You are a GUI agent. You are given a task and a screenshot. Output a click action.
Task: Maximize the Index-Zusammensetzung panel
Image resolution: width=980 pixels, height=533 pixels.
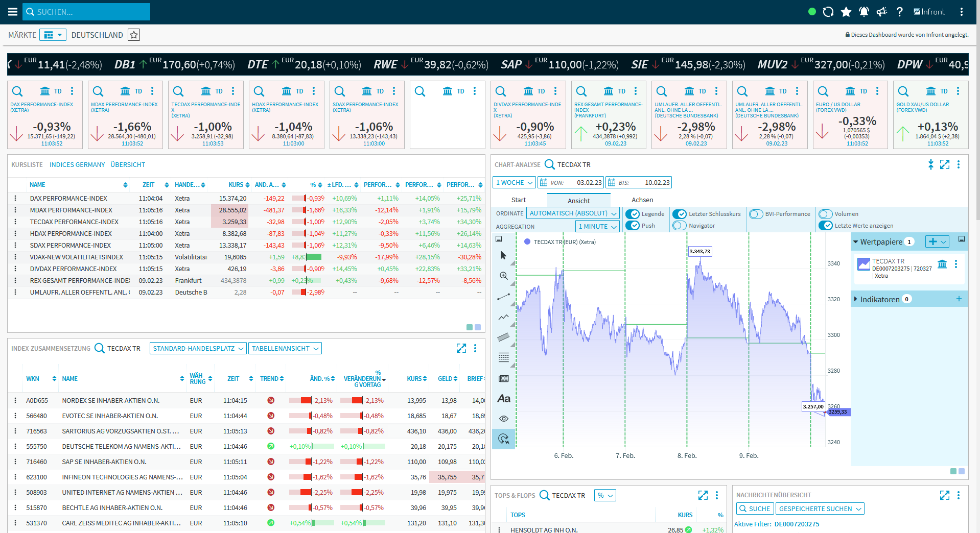click(461, 348)
